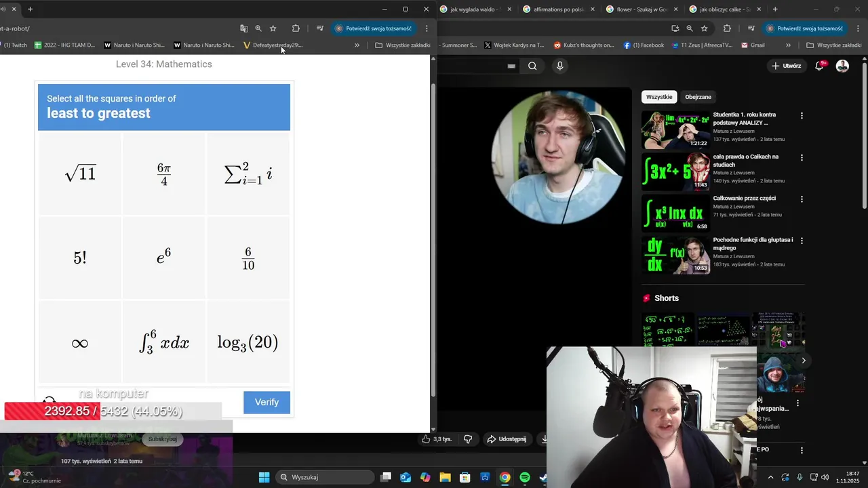Select the integral of x dx tile

point(164,342)
